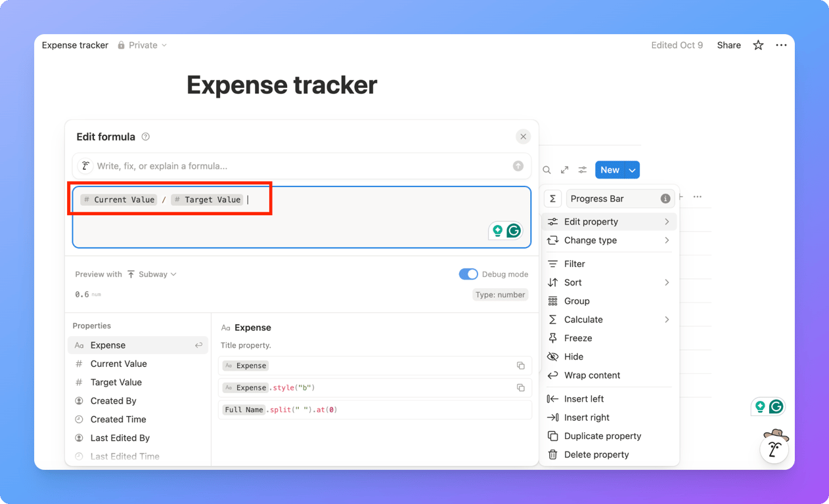The height and width of the screenshot is (504, 829).
Task: Click the sigma formula property type icon
Action: (x=553, y=198)
